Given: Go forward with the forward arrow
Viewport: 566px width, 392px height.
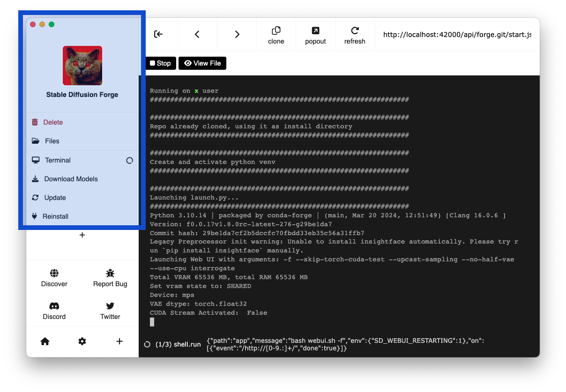Looking at the screenshot, I should click(x=237, y=34).
